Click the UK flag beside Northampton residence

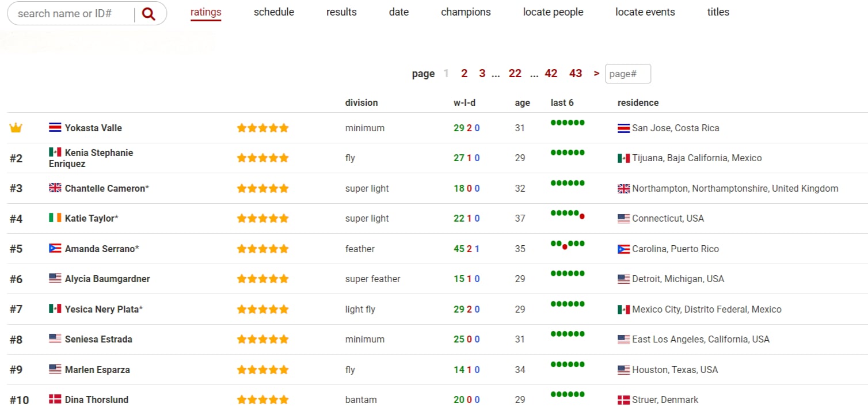[623, 188]
